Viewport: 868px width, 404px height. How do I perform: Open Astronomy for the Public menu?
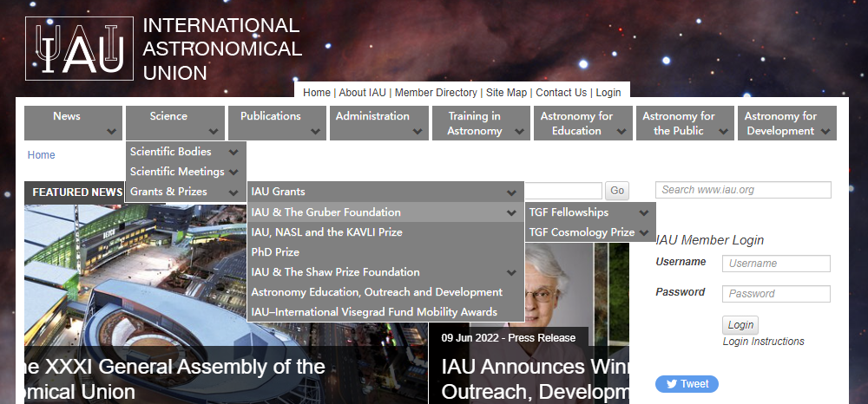coord(685,123)
